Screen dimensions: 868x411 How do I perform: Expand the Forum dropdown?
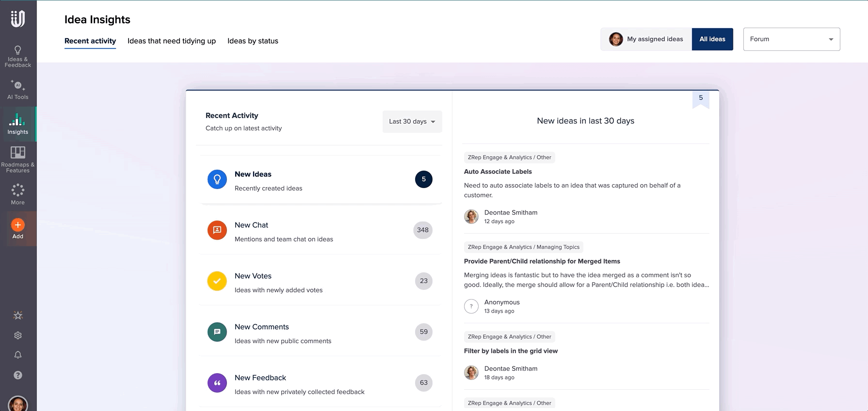791,39
